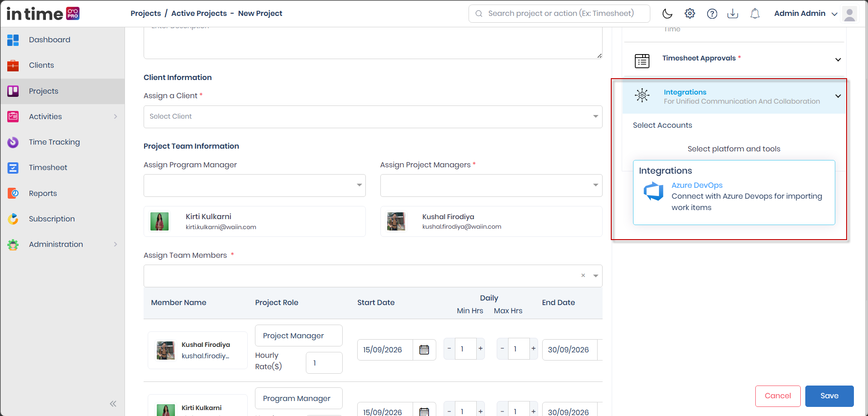Open settings gear icon in header
Viewport: 868px width, 416px height.
click(690, 14)
